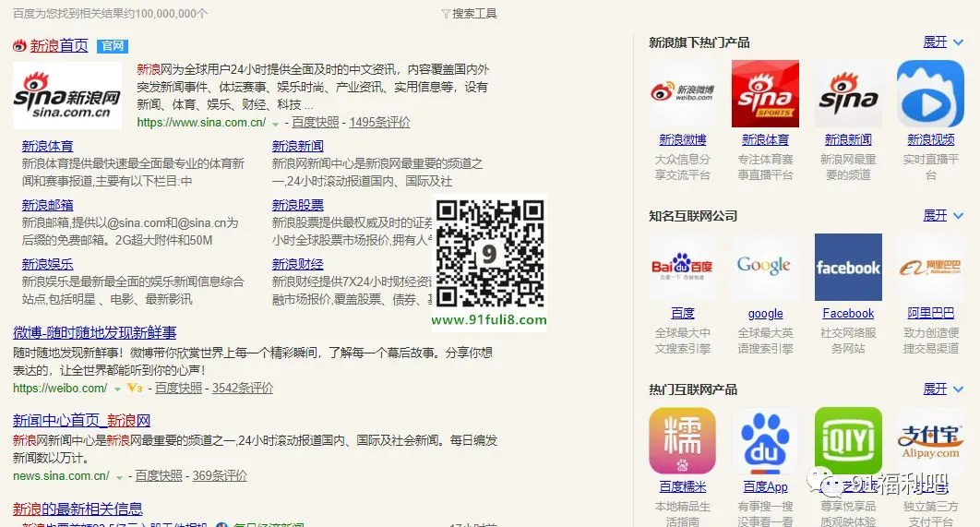Open 百度快照 for the weibo.com result
Viewport: 980px width, 527px height.
point(178,389)
